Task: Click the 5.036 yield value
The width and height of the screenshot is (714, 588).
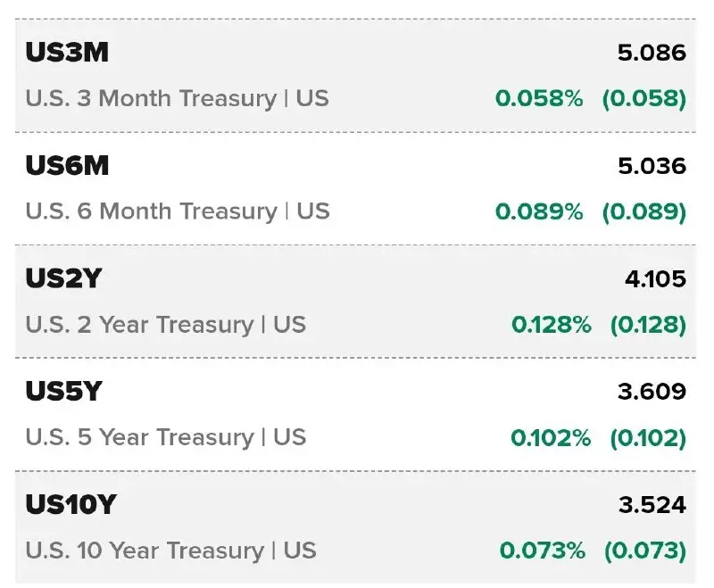Action: click(x=652, y=166)
